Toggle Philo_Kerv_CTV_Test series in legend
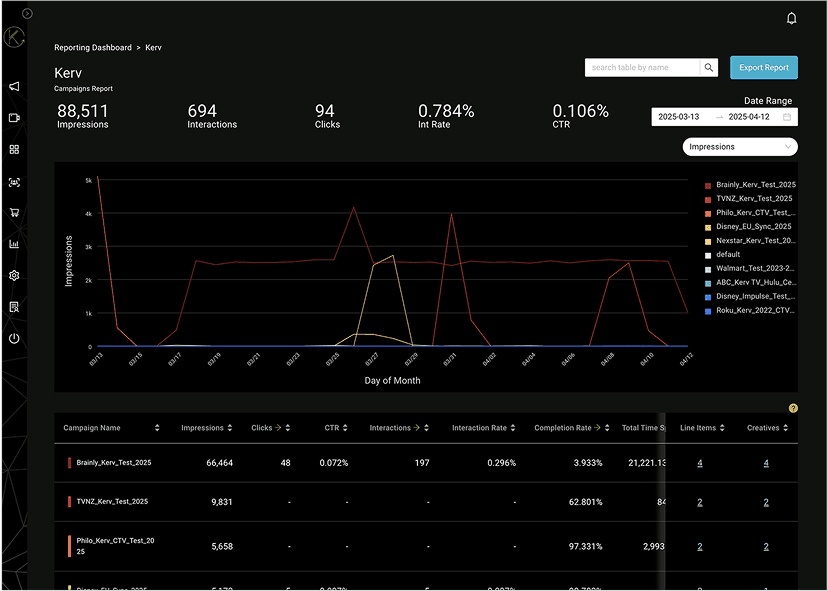 (x=750, y=212)
